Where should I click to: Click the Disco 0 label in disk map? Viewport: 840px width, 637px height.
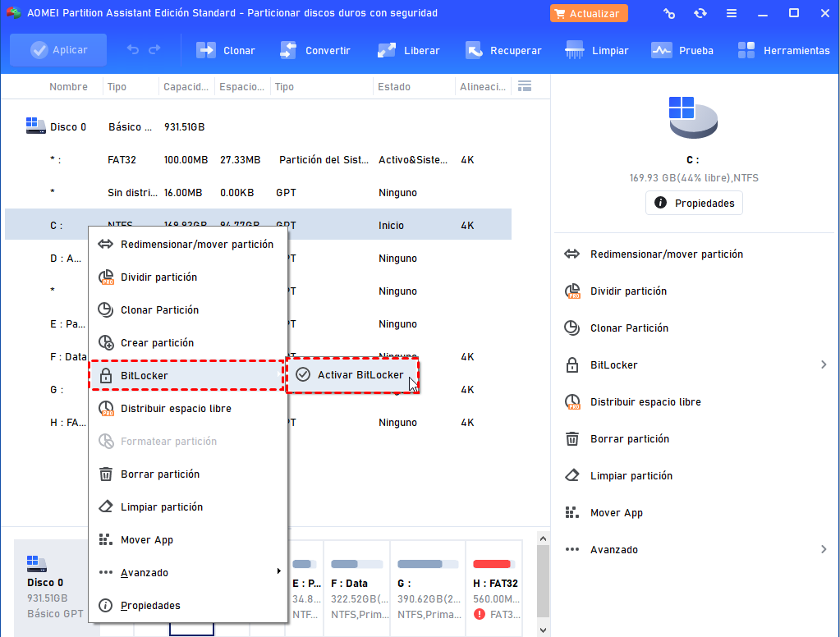(45, 582)
